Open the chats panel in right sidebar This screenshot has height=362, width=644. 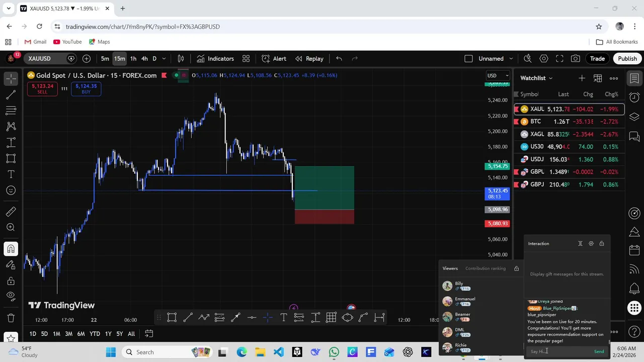tap(634, 136)
